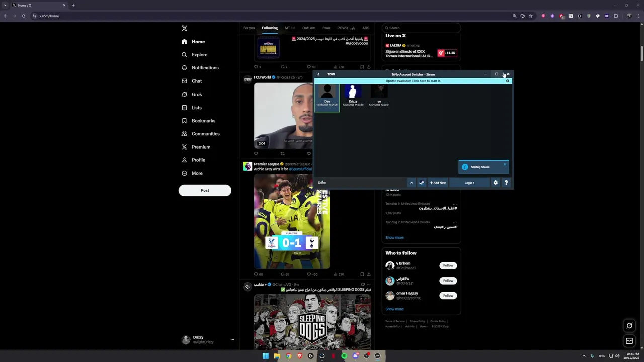Screen dimensions: 644x362
Task: Play the FCB World video
Action: [283, 115]
